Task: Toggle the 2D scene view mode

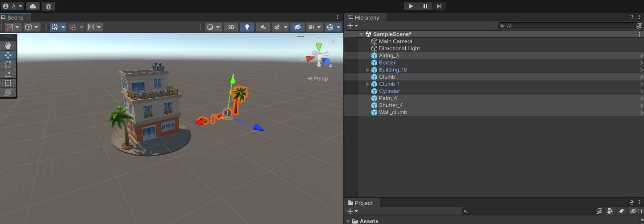Action: 231,27
